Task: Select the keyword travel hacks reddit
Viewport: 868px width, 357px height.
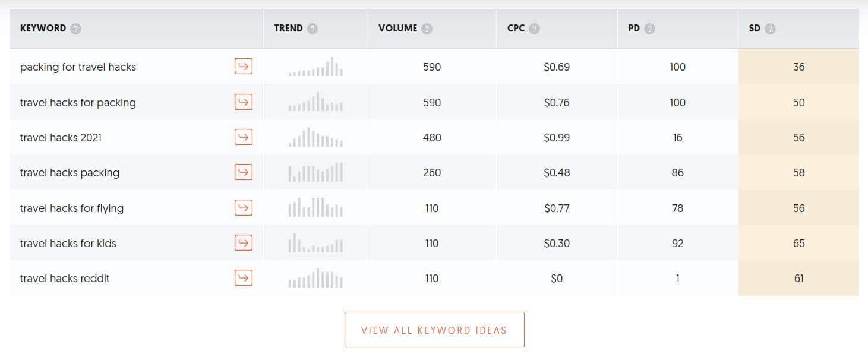Action: tap(65, 279)
